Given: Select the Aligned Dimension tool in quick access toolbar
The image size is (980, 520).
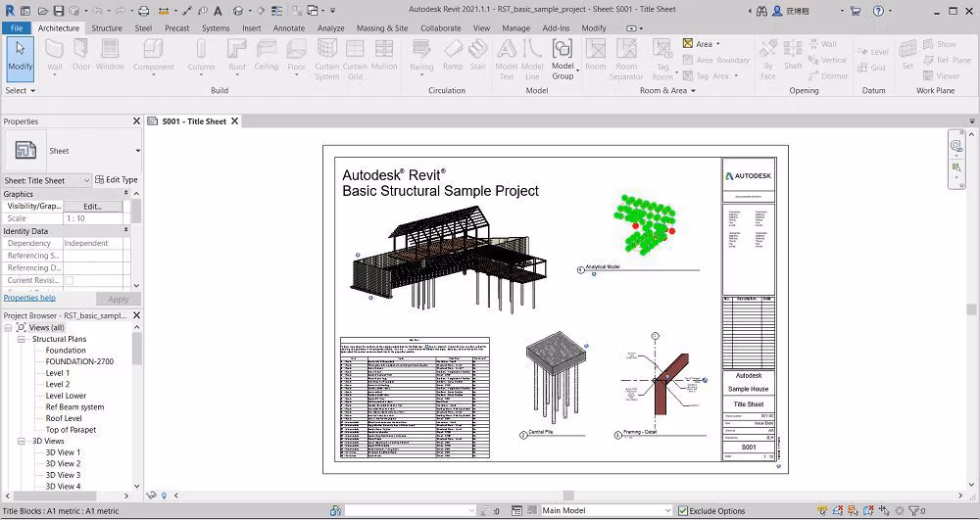Looking at the screenshot, I should [x=187, y=11].
